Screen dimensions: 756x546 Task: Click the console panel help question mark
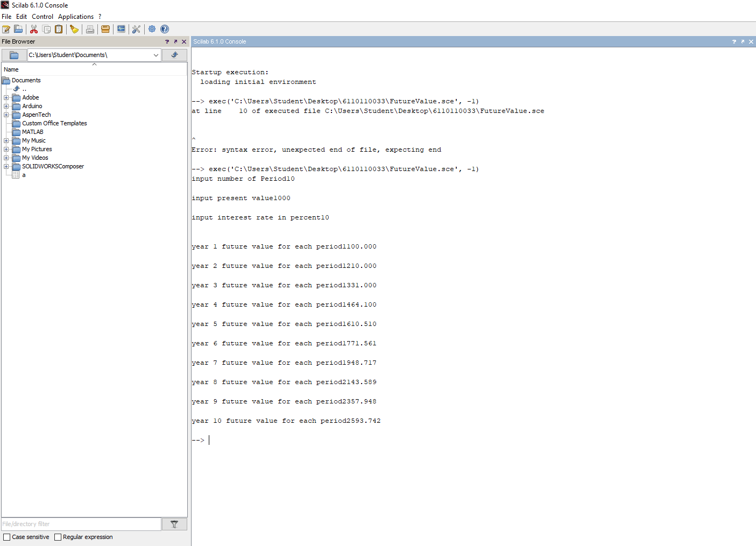[x=734, y=41]
